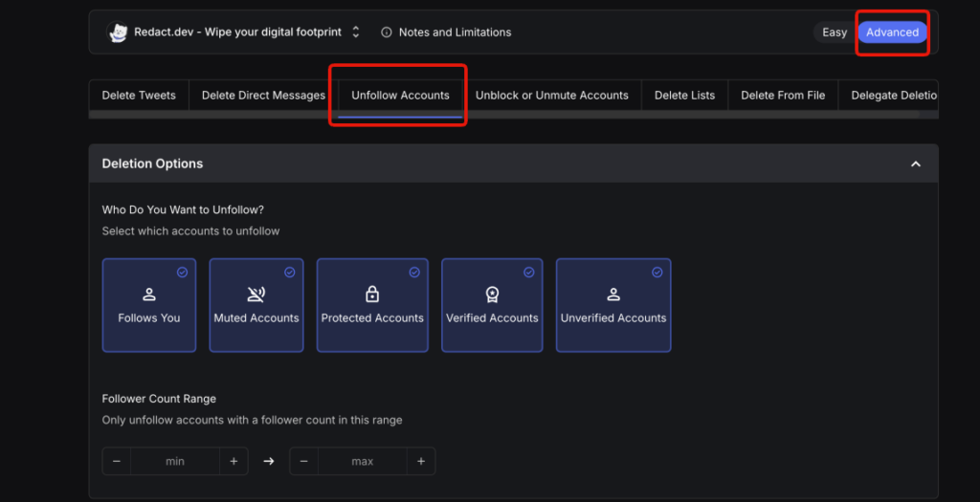
Task: Click the checkmark on Follows You card
Action: 182,273
